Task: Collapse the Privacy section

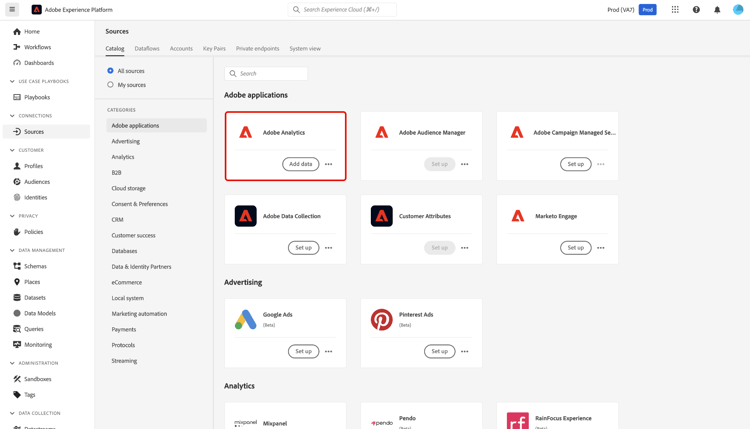Action: pyautogui.click(x=12, y=216)
